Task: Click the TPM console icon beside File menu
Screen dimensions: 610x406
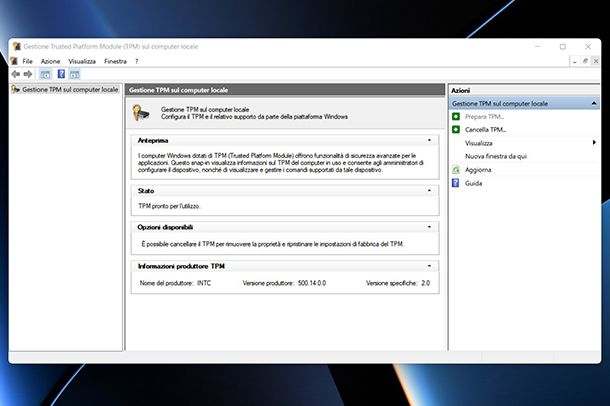Action: point(14,61)
